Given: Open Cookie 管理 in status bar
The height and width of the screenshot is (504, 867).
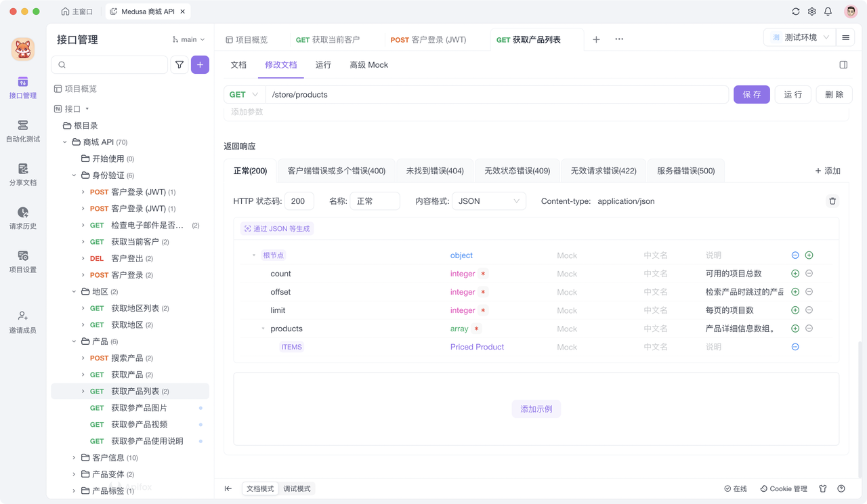Looking at the screenshot, I should click(784, 488).
